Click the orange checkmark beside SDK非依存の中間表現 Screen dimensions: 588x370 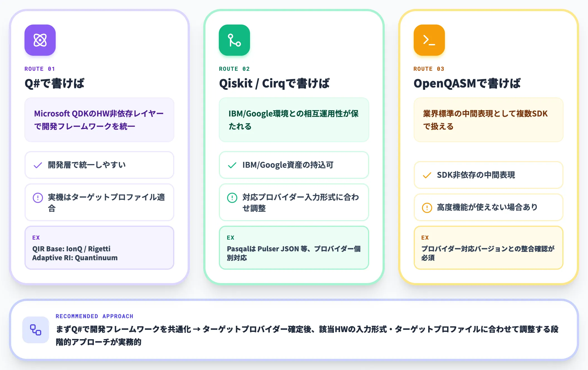pos(427,175)
